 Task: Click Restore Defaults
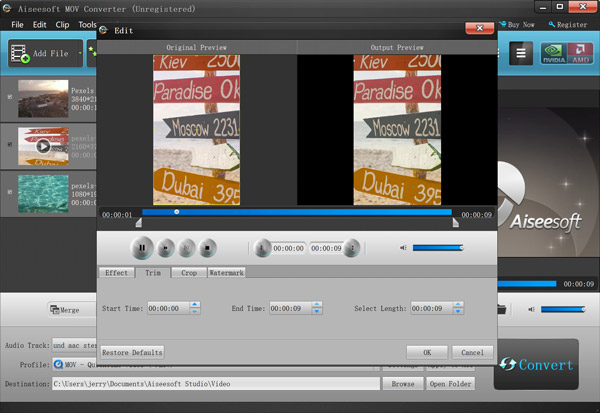pyautogui.click(x=132, y=352)
